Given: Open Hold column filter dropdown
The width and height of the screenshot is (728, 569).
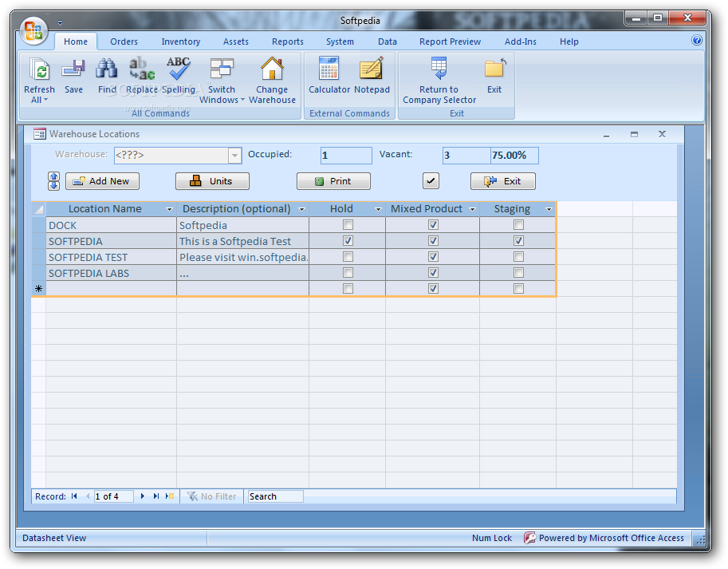Looking at the screenshot, I should 378,210.
